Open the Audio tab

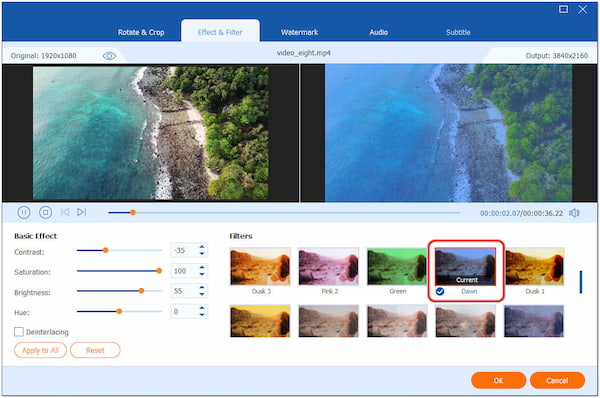click(x=378, y=32)
